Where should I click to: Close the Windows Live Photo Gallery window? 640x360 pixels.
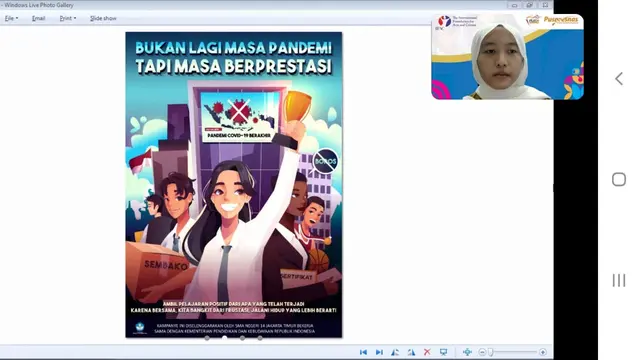pos(545,5)
